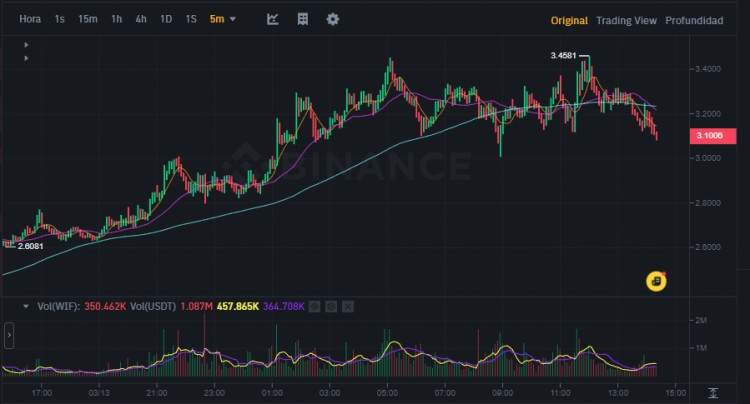Image resolution: width=750 pixels, height=404 pixels.
Task: Select the 15m time interval
Action: click(88, 19)
